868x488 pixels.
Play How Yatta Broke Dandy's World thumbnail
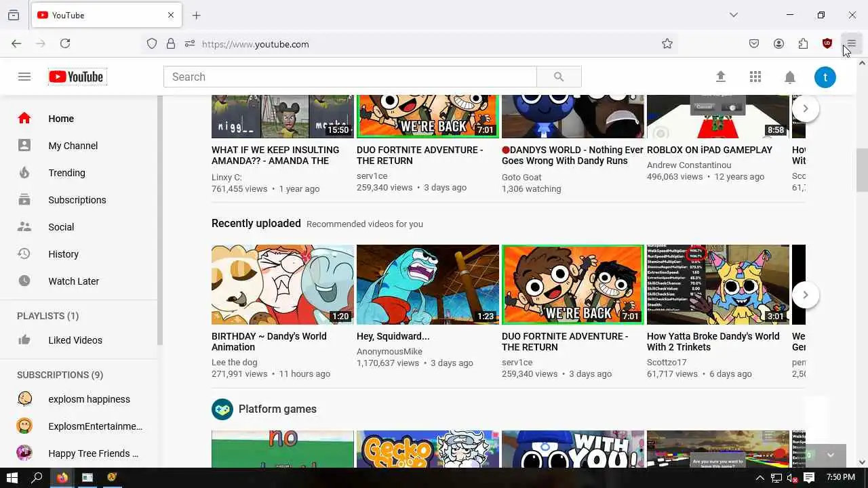tap(718, 285)
